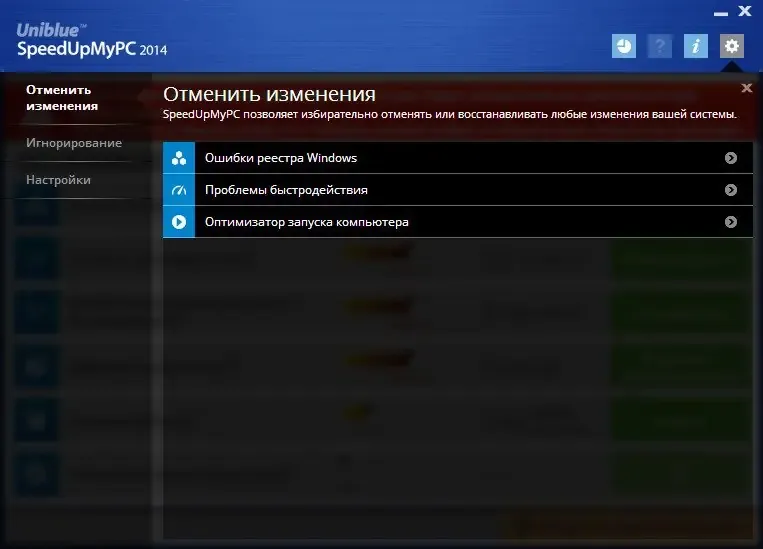
Task: Expand arrow for Ошибки реестра Windows
Action: pos(730,158)
